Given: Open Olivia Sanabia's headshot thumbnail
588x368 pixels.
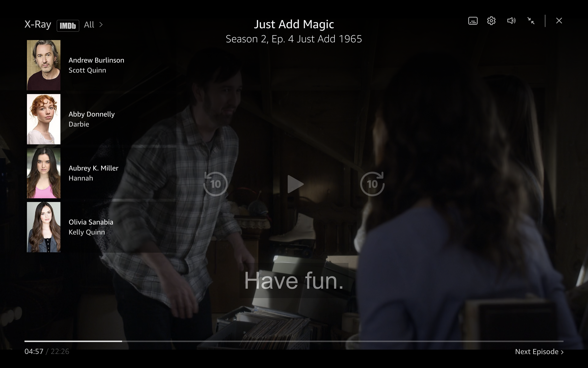Looking at the screenshot, I should coord(44,227).
